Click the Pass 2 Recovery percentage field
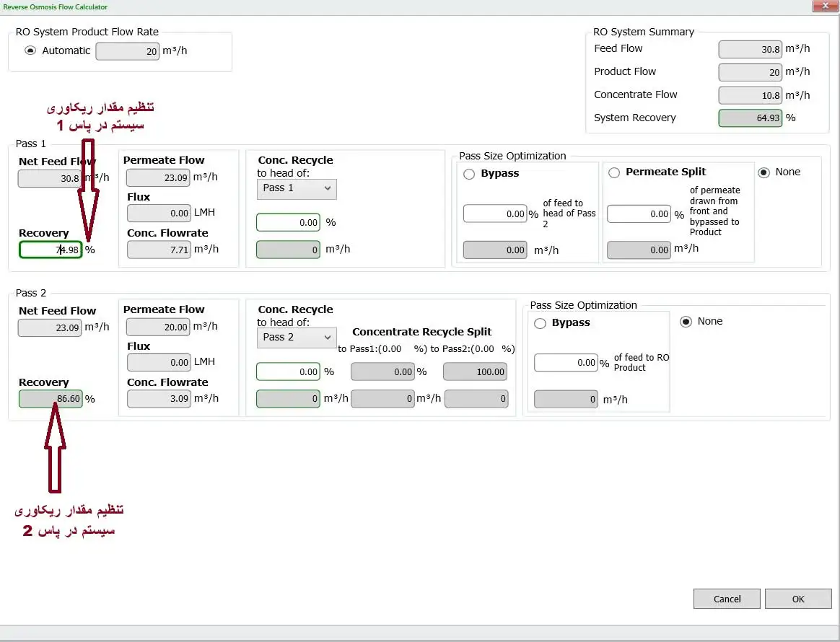The image size is (840, 642). click(x=51, y=399)
